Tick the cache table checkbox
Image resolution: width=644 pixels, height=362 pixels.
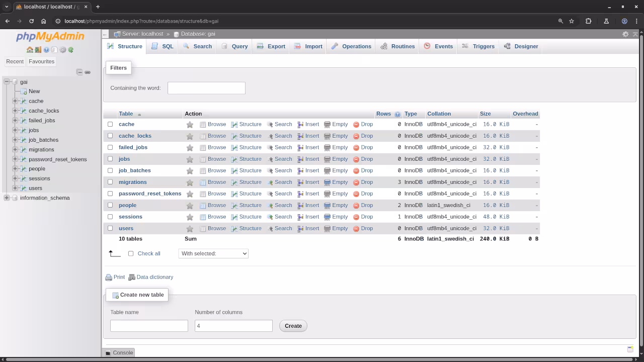[x=110, y=124]
